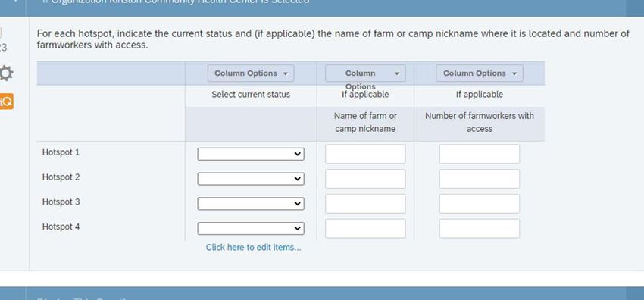644x300 pixels.
Task: Open the Hotspot 3 status dropdown
Action: click(251, 204)
